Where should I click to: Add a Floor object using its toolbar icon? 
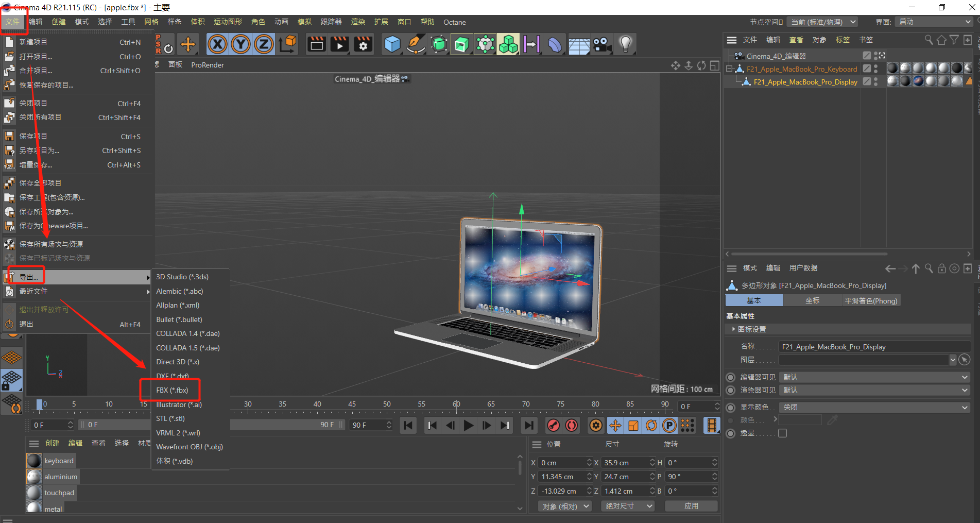[x=579, y=44]
